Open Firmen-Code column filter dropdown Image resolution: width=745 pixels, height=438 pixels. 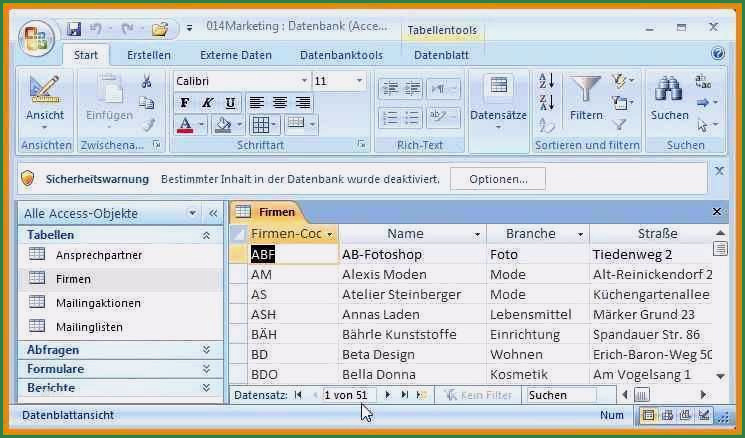329,234
